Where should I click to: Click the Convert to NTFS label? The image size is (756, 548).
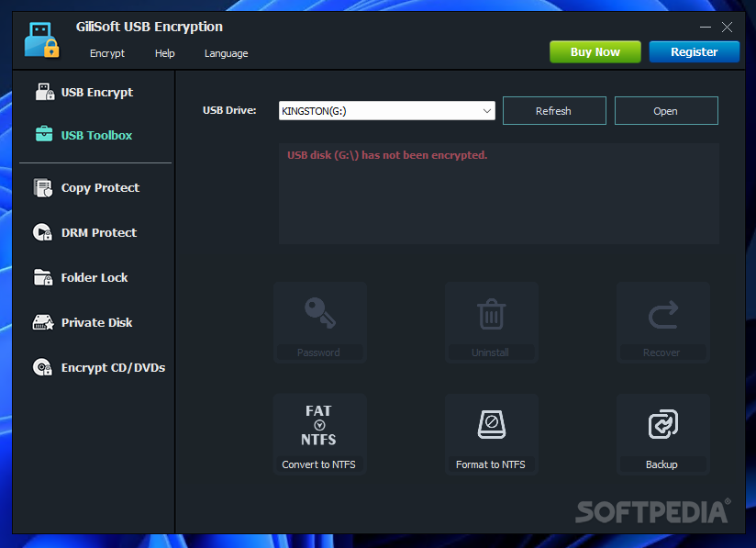(x=318, y=464)
